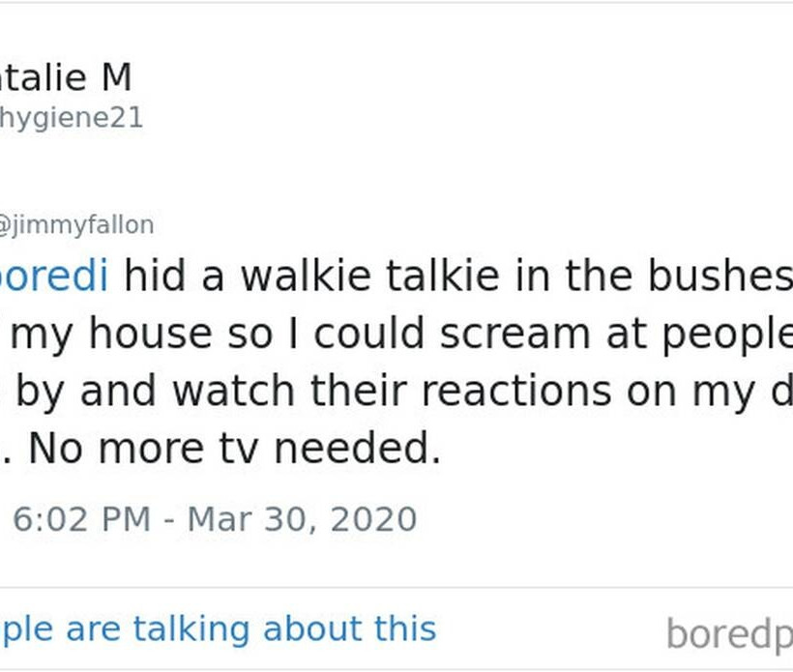The image size is (793, 672).
Task: Click the blue hashtag link starting the tweet
Action: (53, 278)
